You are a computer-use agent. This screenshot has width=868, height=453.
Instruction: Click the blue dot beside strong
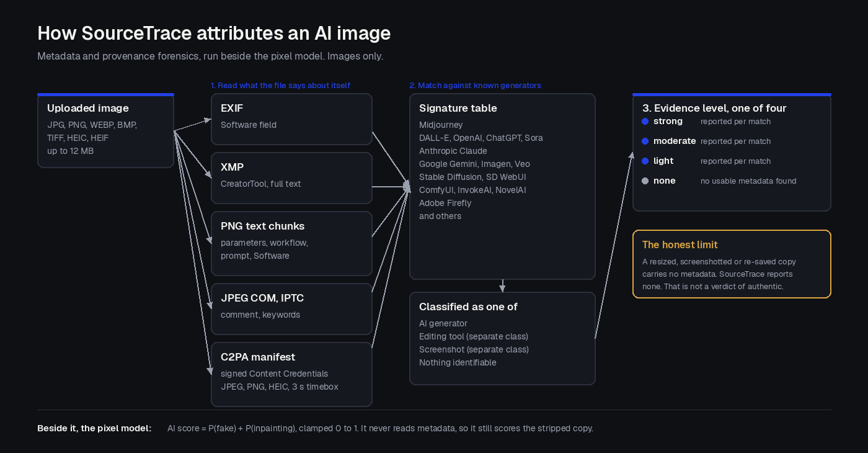[645, 122]
